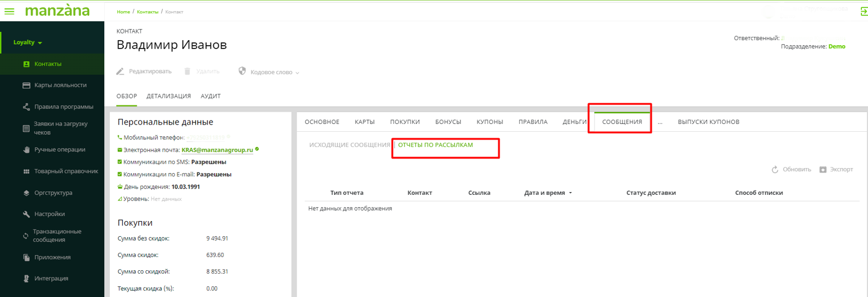Click the Экспорт icon button
The image size is (868, 297).
tap(823, 169)
